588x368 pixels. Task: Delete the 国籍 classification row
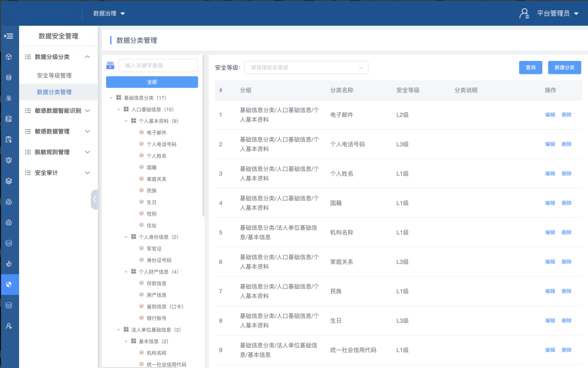(566, 203)
